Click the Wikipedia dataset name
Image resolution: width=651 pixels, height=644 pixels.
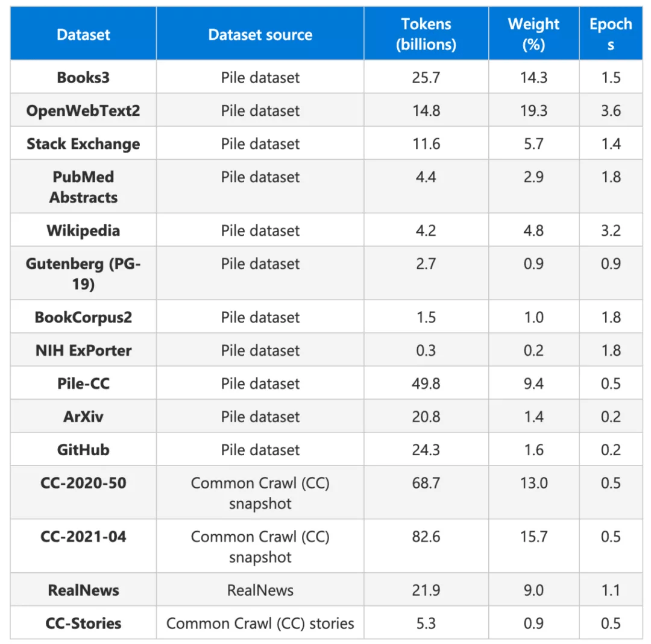coord(83,230)
